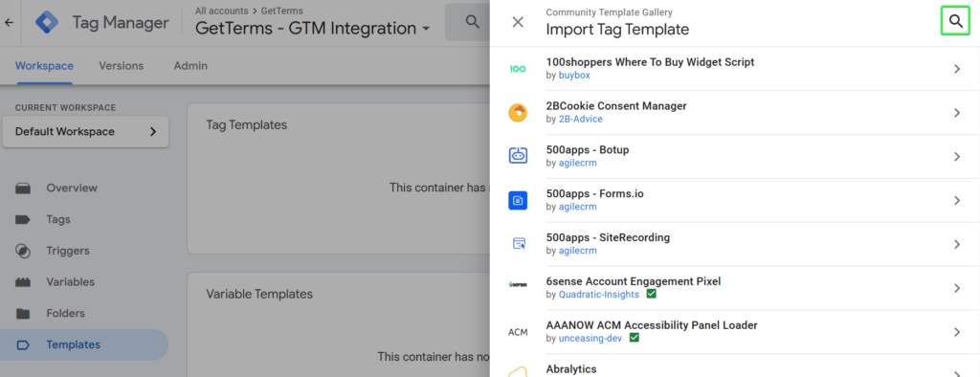980x377 pixels.
Task: Go back using the left arrow
Action: [x=9, y=23]
